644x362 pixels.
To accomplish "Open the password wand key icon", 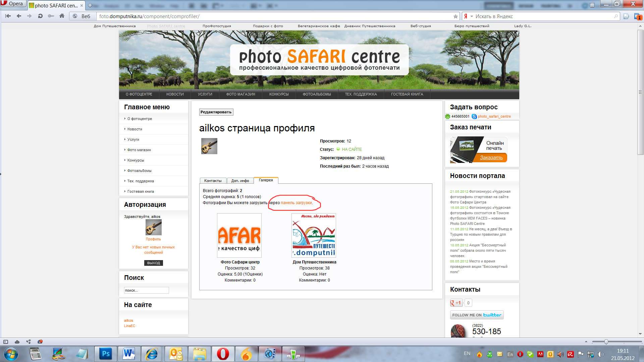I will coord(51,16).
